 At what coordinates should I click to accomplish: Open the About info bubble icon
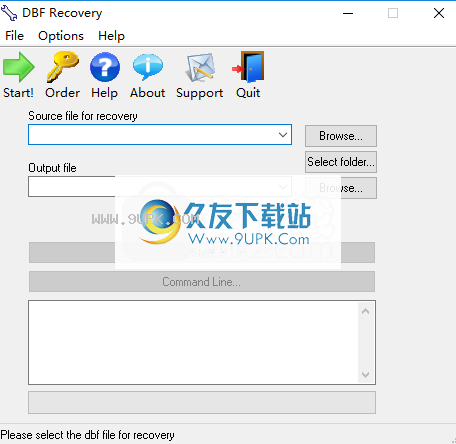tap(148, 67)
